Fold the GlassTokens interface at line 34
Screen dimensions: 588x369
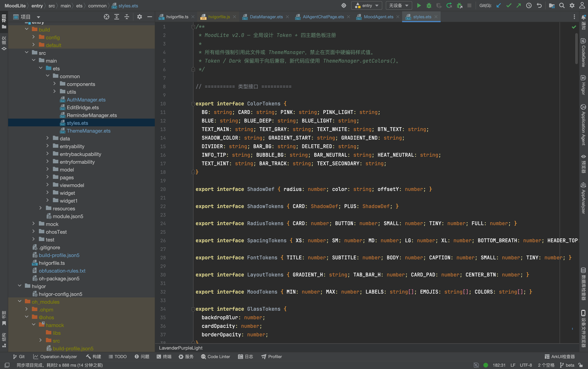click(193, 309)
